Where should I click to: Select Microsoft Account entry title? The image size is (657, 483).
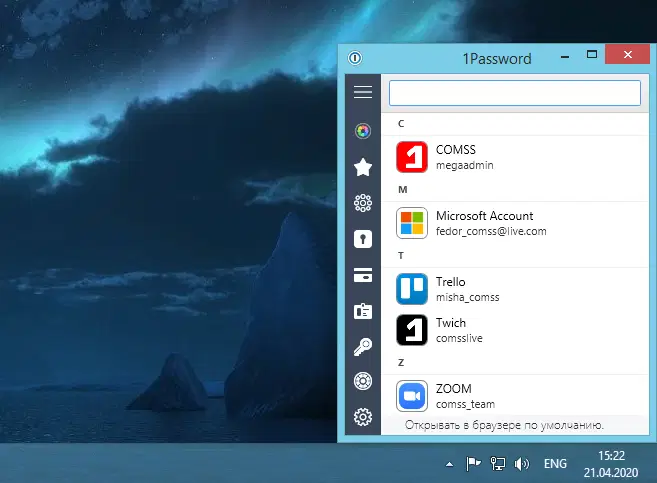484,216
